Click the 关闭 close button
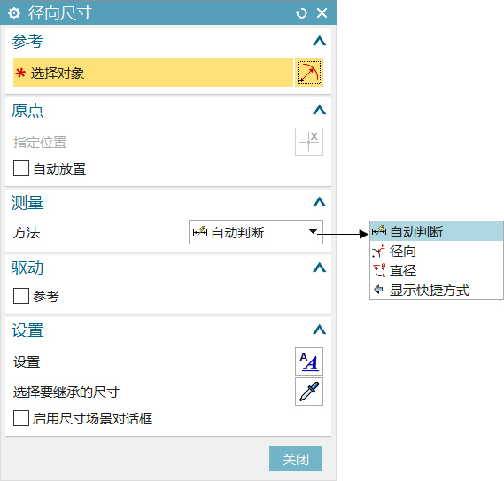 (295, 459)
